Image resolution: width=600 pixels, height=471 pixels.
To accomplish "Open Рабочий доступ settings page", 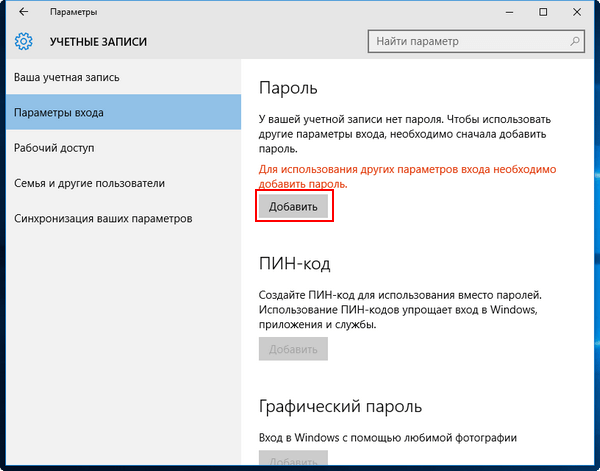I will point(54,148).
